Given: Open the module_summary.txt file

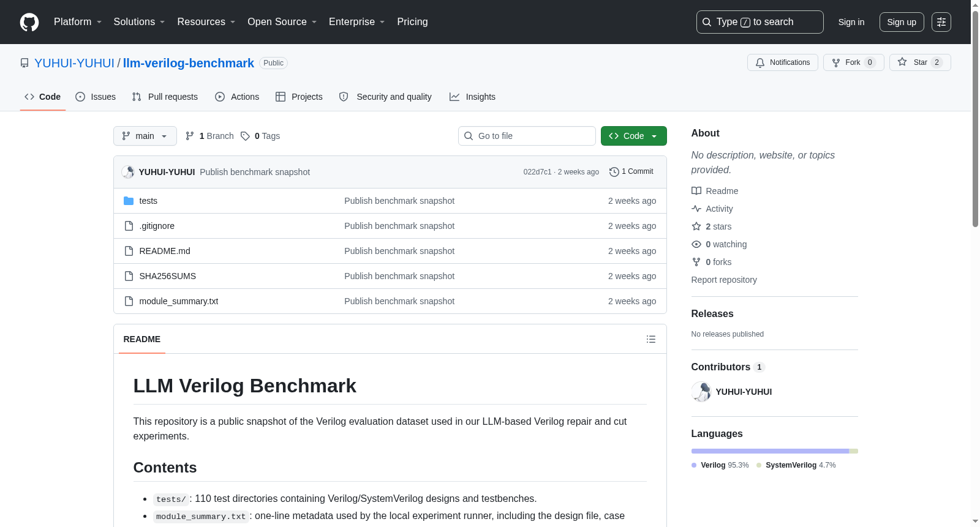Looking at the screenshot, I should click(179, 301).
